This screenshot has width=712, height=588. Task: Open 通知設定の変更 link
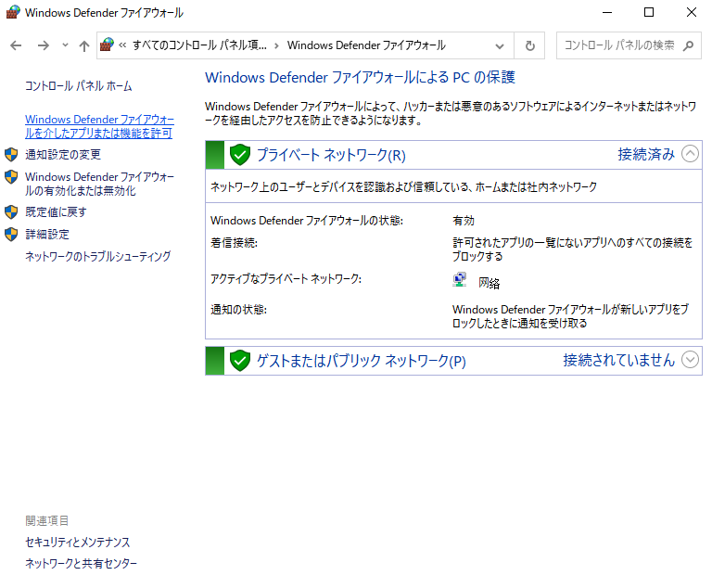[x=63, y=155]
